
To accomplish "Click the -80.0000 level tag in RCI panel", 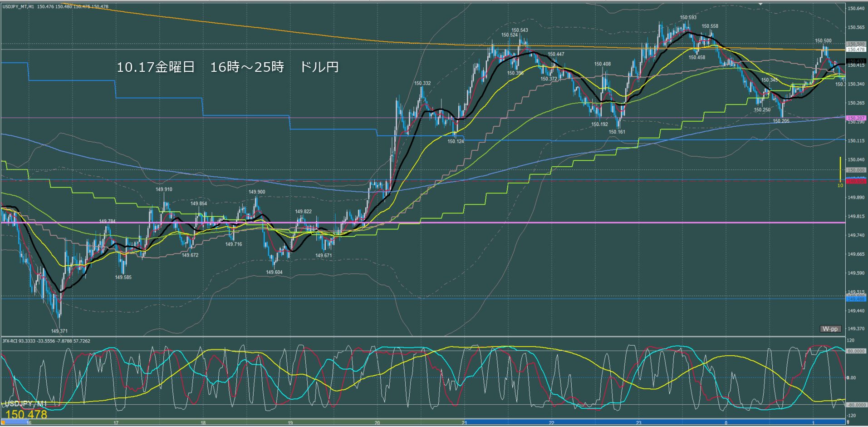I will click(x=856, y=405).
